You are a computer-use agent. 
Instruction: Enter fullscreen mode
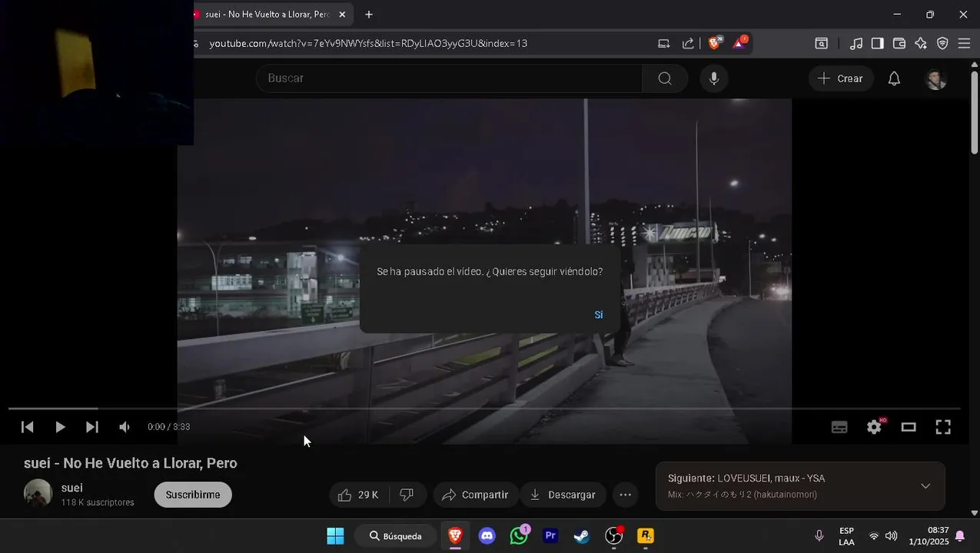click(943, 427)
